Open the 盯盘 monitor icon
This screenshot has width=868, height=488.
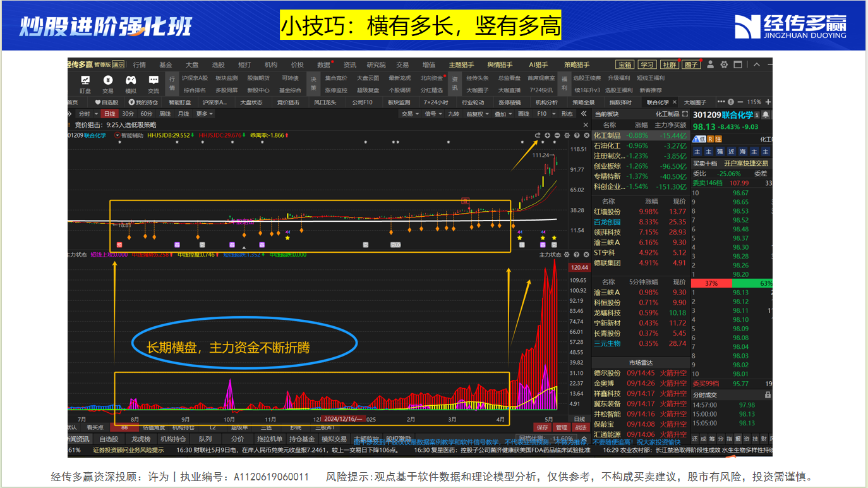(85, 80)
